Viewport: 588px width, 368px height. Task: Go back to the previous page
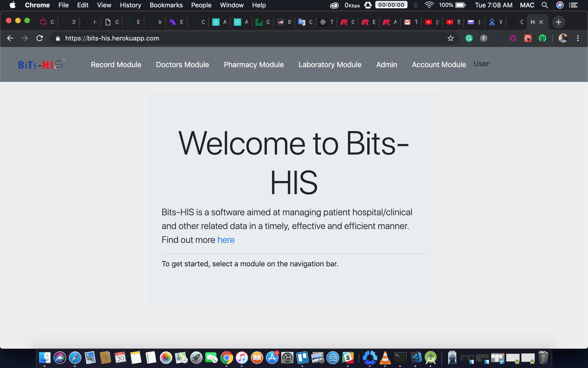point(10,38)
